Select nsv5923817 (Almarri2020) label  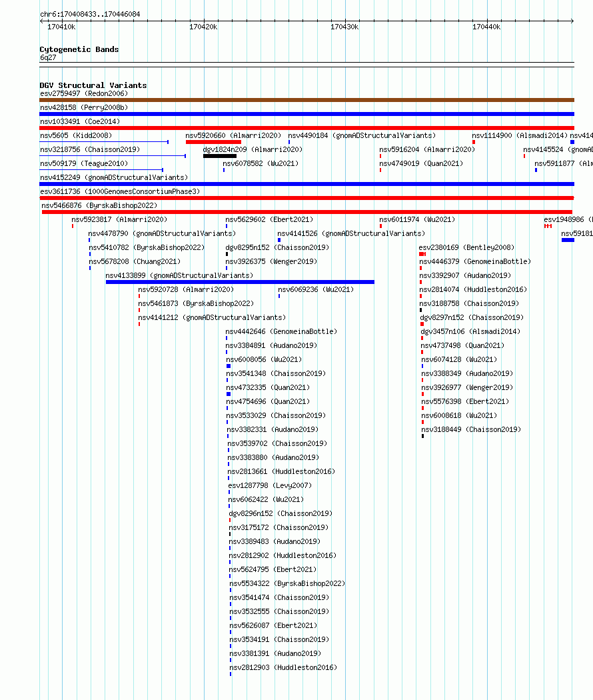[119, 219]
